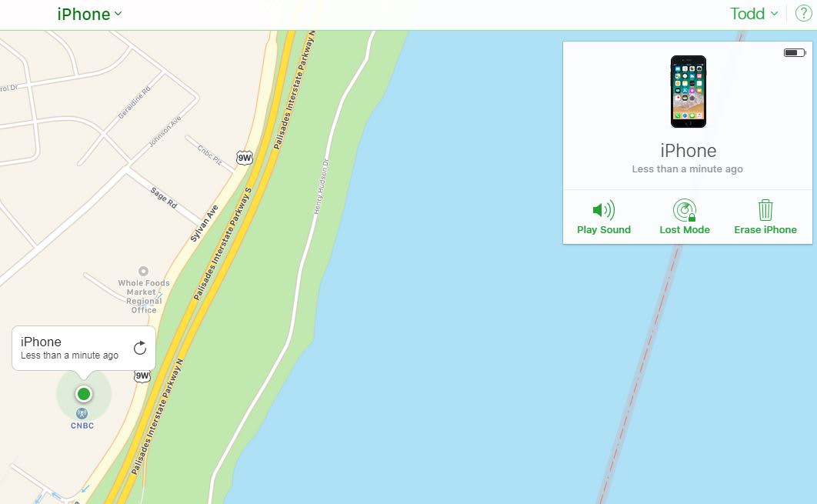The height and width of the screenshot is (504, 817).
Task: Click the Whole Foods Market Regional Office pin
Action: pos(143,271)
